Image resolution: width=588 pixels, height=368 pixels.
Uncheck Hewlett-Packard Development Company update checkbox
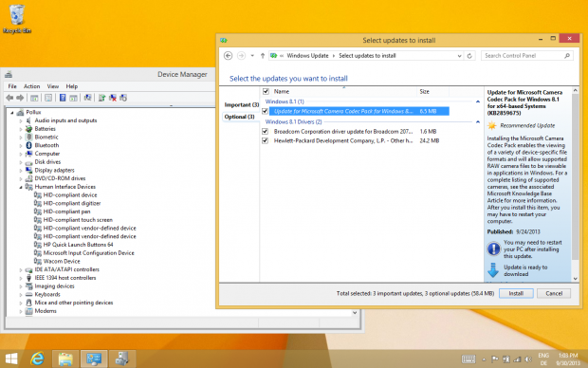pos(266,140)
